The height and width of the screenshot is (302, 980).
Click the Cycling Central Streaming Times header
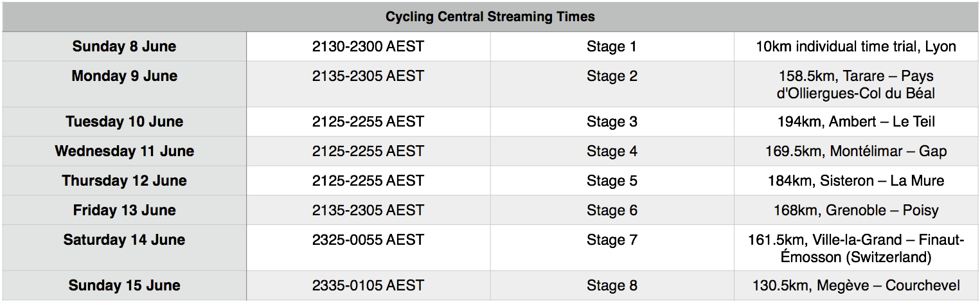coord(490,17)
